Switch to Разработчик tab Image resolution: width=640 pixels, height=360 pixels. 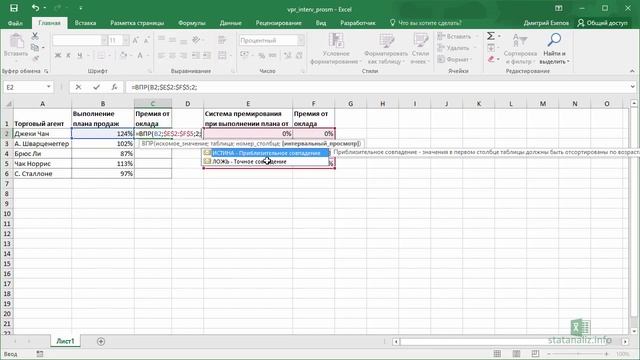coord(358,23)
